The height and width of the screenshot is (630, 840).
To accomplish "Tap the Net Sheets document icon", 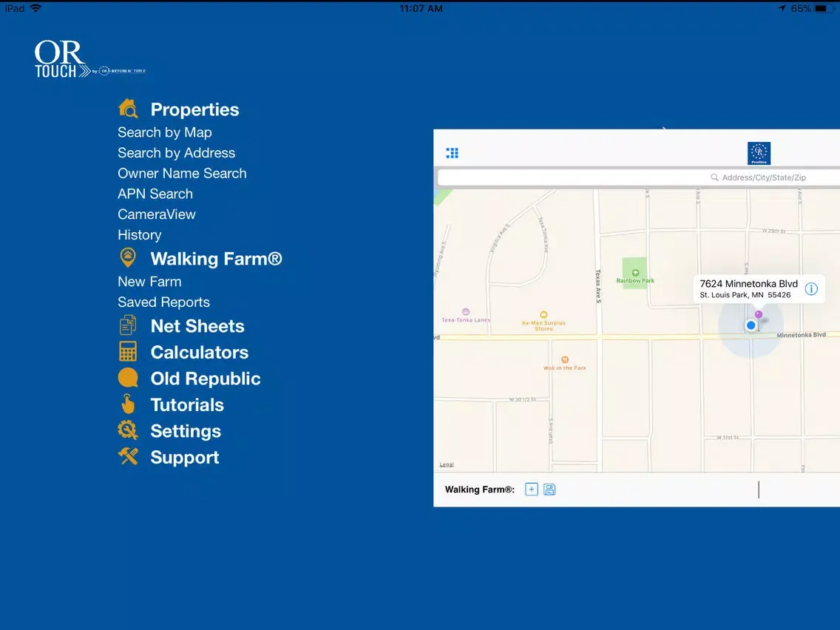I will pos(128,325).
